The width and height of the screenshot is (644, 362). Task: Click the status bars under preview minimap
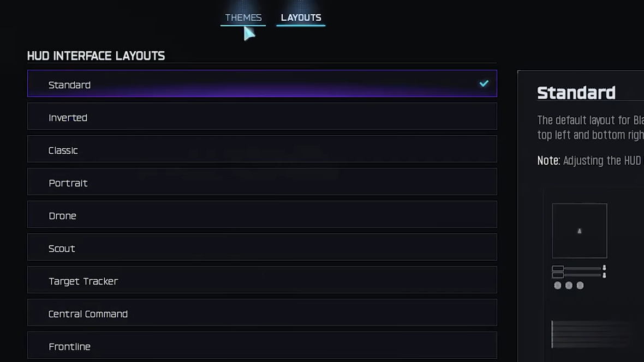580,271
